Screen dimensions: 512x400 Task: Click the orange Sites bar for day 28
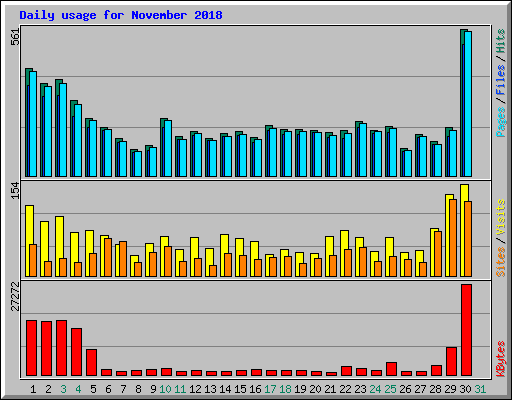(x=438, y=254)
